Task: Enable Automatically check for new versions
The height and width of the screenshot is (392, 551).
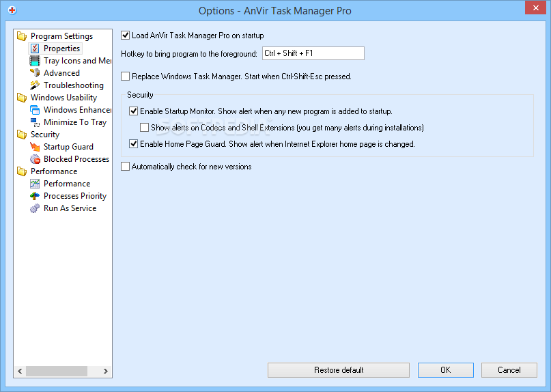Action: tap(126, 167)
